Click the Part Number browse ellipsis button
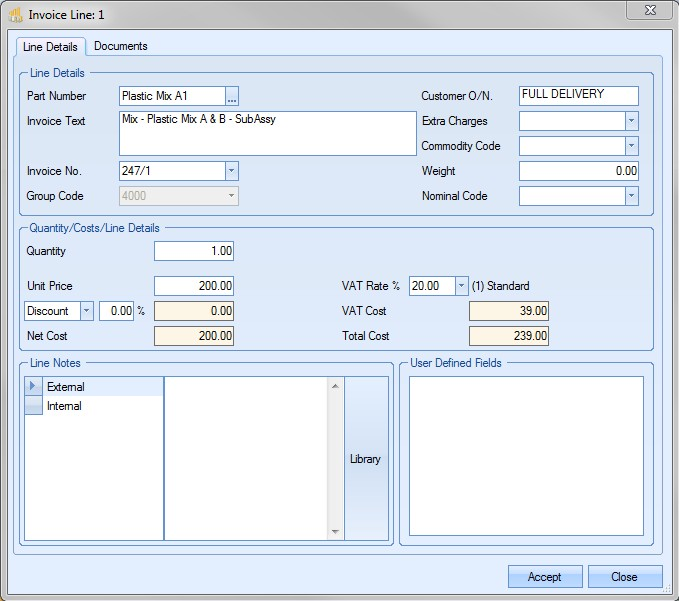Image resolution: width=679 pixels, height=601 pixels. [232, 97]
